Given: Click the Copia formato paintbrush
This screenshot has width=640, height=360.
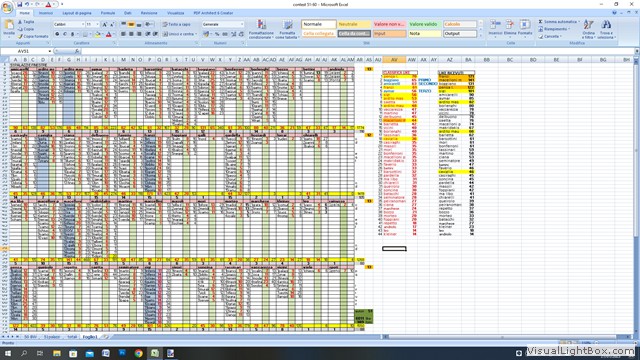Looking at the screenshot, I should (33, 36).
